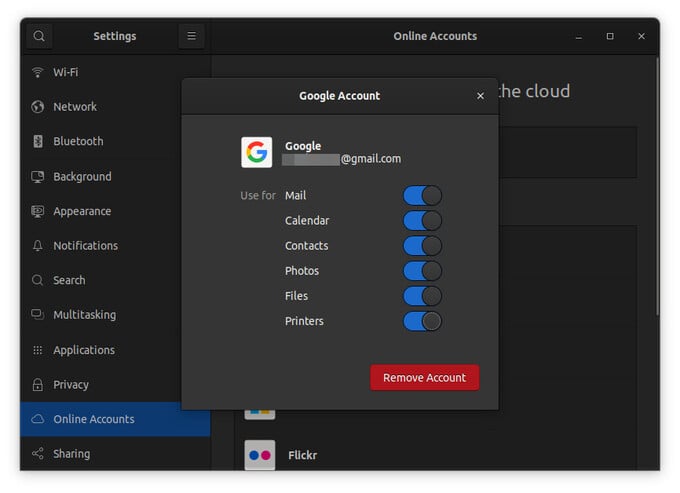This screenshot has width=680, height=493.
Task: Click the Applications grid icon
Action: (38, 350)
